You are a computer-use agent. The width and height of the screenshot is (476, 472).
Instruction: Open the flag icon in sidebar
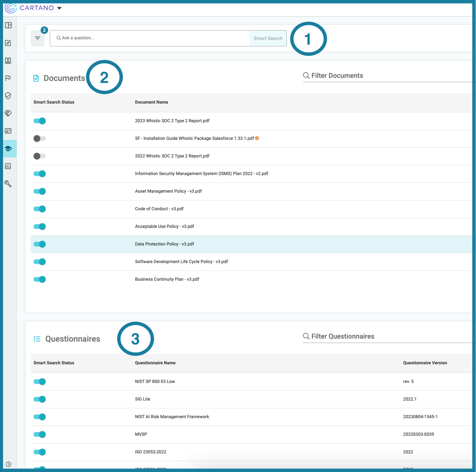pos(8,78)
